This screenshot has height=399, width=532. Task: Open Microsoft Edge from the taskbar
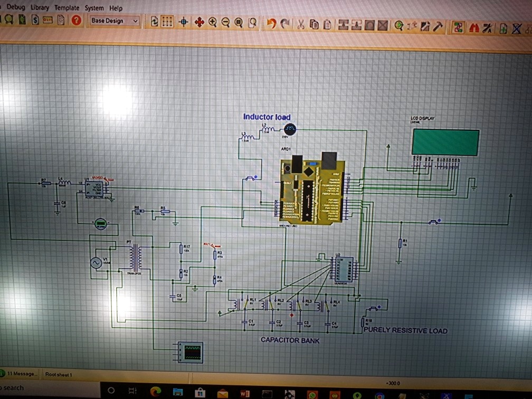pos(155,392)
